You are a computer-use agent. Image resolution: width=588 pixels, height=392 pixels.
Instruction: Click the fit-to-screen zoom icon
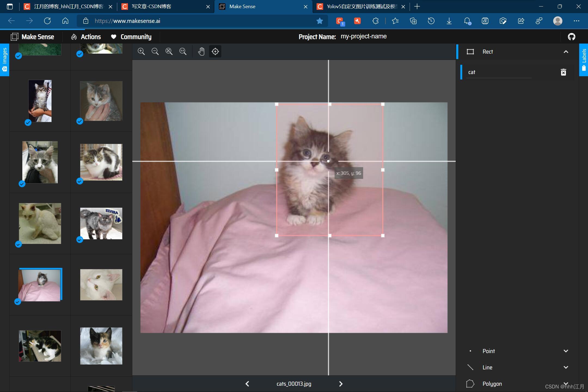point(169,51)
